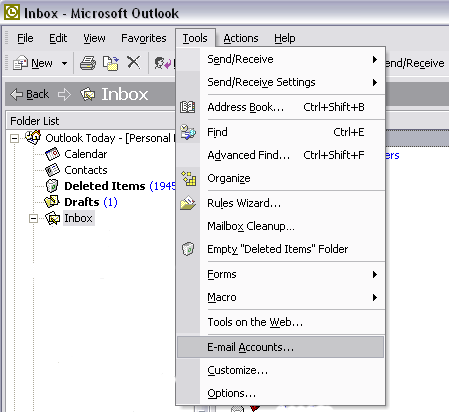Click the New mail button
The height and width of the screenshot is (412, 449).
pyautogui.click(x=33, y=63)
